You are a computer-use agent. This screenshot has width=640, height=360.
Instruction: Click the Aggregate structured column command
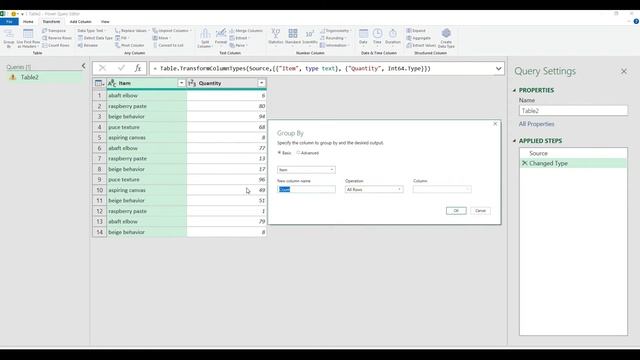(418, 38)
